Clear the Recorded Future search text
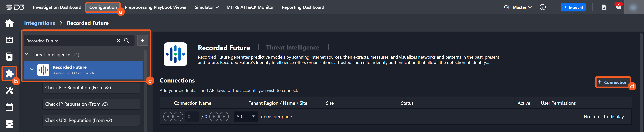 coord(118,41)
